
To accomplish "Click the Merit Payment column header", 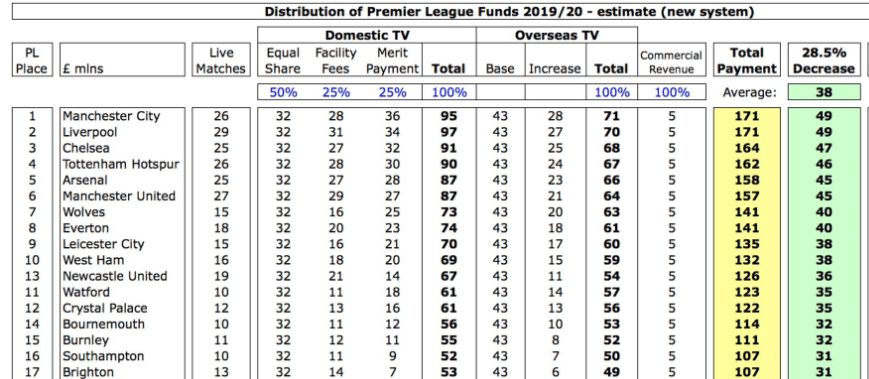I will pos(392,60).
